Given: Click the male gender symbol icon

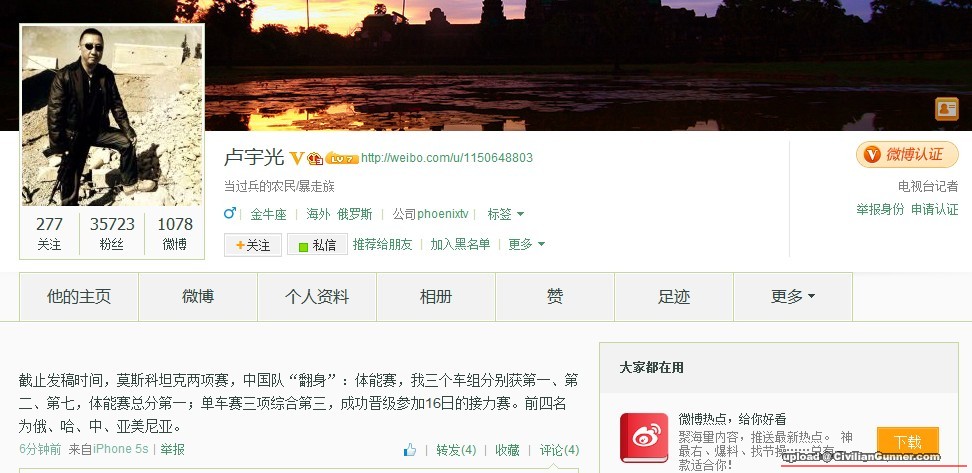Looking at the screenshot, I should [x=230, y=213].
